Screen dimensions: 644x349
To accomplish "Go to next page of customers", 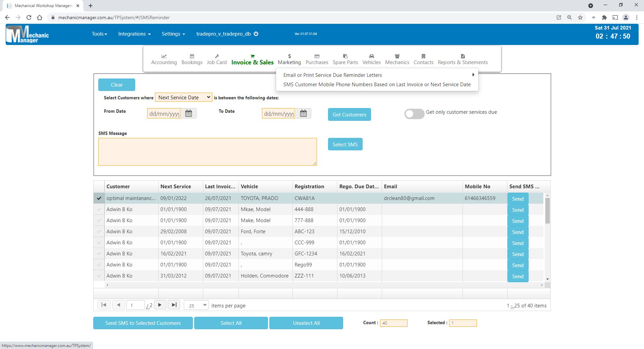I will pos(160,305).
